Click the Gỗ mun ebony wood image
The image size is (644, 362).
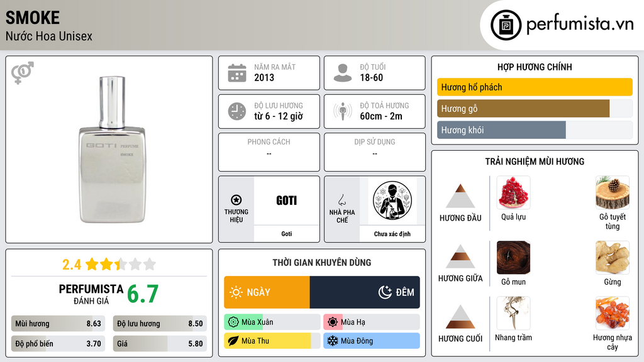pos(513,257)
